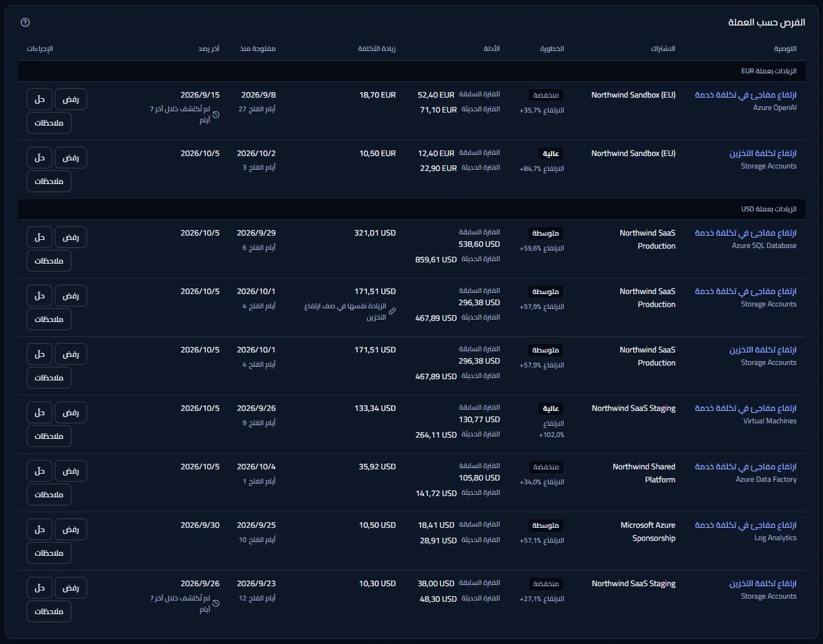823x644 pixels.
Task: Resolve (حل) the Azure OpenAI opportunity
Action: [40, 99]
